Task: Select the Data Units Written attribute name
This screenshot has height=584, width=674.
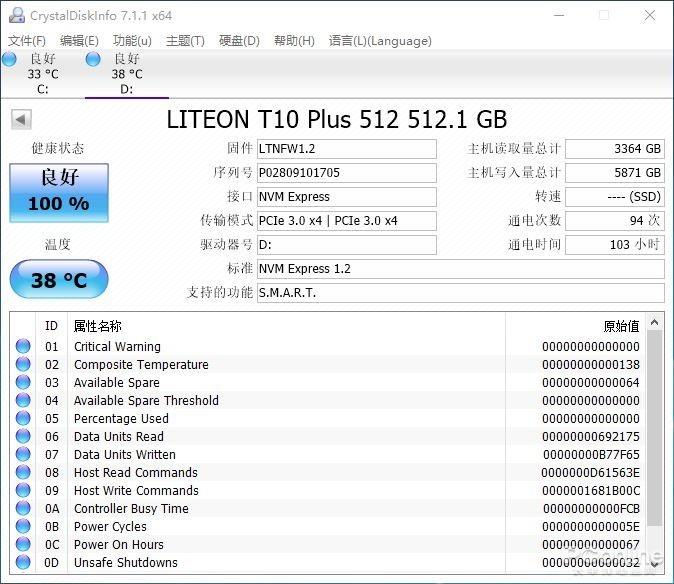Action: (125, 455)
